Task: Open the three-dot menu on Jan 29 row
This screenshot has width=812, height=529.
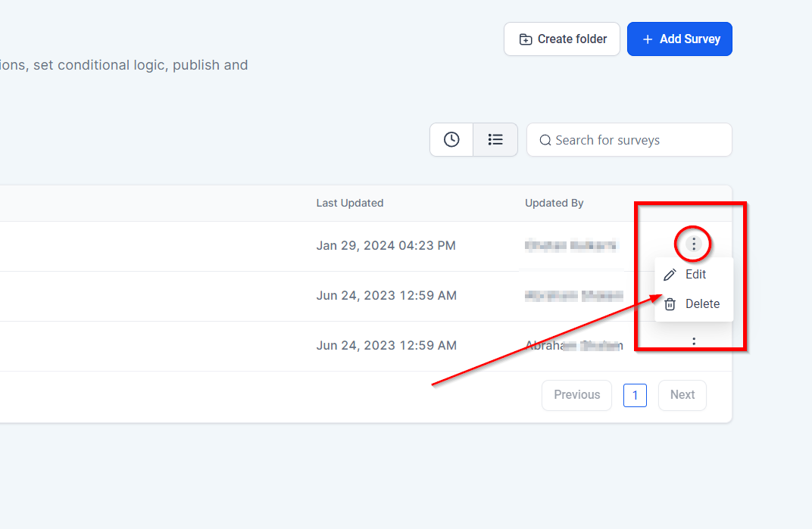Action: point(694,244)
